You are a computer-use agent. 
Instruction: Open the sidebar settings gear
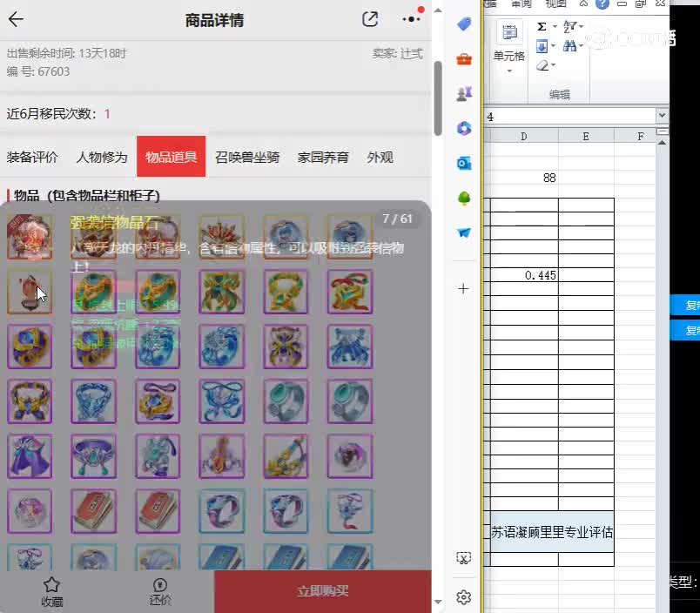click(x=463, y=597)
